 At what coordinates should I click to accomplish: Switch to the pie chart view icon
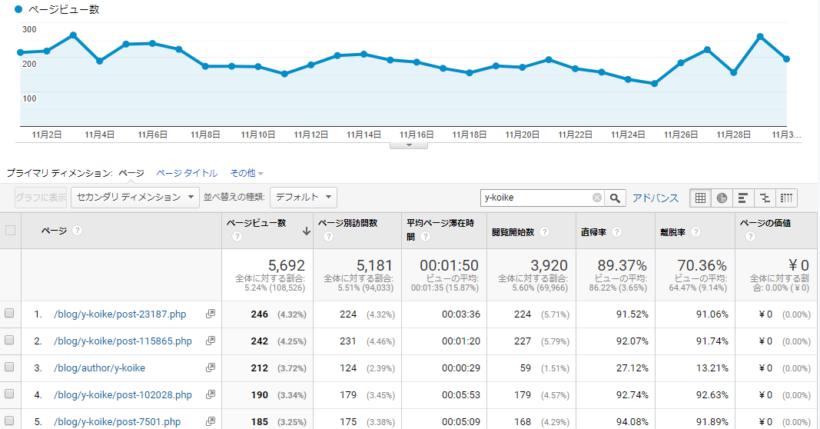pyautogui.click(x=721, y=198)
